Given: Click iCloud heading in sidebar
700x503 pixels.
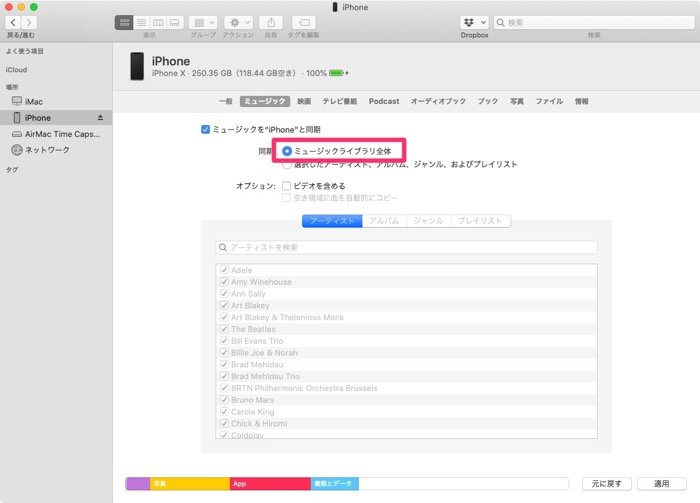Looking at the screenshot, I should (17, 70).
